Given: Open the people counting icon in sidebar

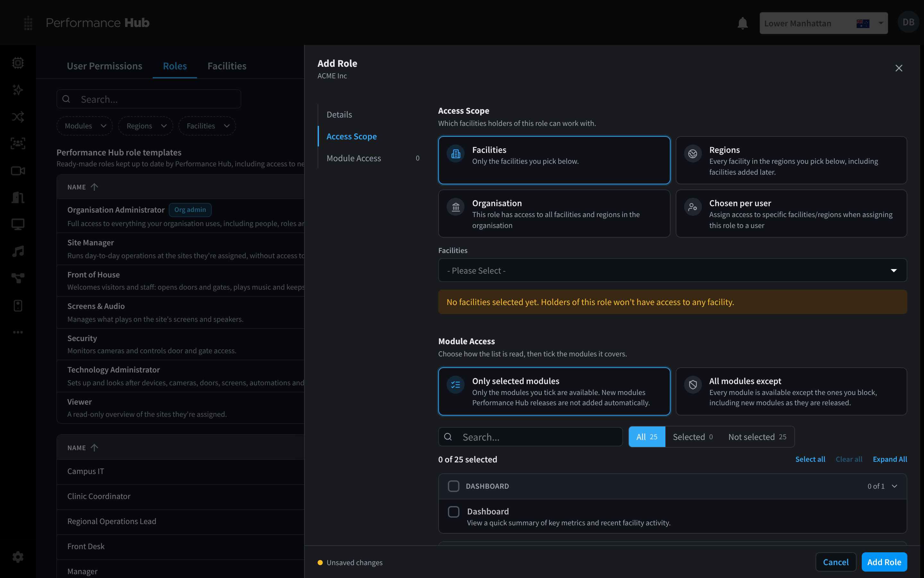Looking at the screenshot, I should pyautogui.click(x=18, y=144).
